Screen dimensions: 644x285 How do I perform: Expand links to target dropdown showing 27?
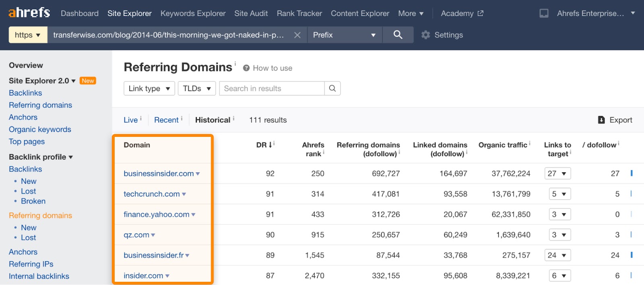pos(557,173)
